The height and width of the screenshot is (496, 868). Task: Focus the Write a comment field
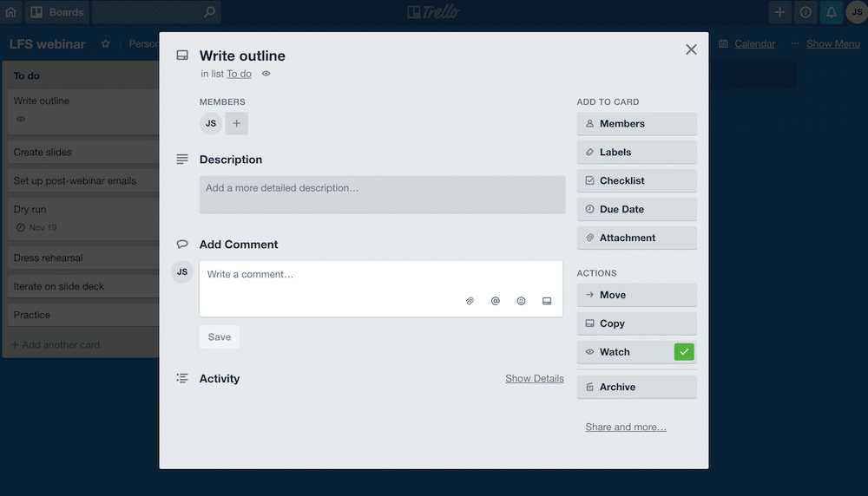381,289
